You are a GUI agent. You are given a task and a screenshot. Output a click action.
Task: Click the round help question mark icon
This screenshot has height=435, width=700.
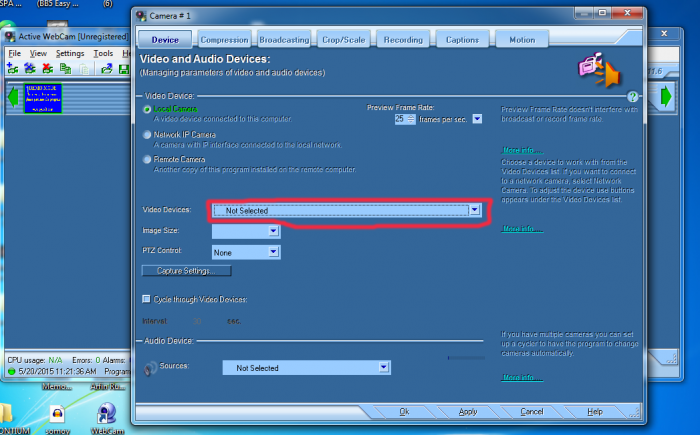(x=632, y=96)
